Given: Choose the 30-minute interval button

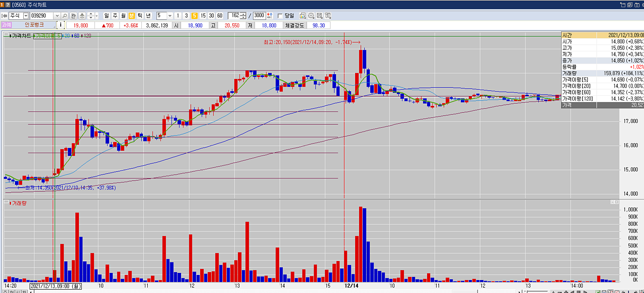Looking at the screenshot, I should [x=211, y=16].
